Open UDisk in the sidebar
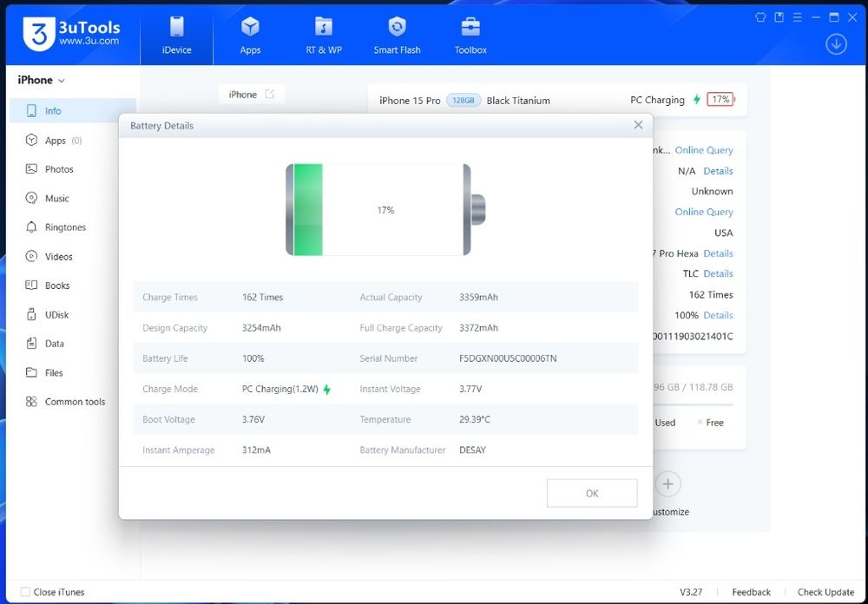The image size is (868, 604). tap(56, 315)
